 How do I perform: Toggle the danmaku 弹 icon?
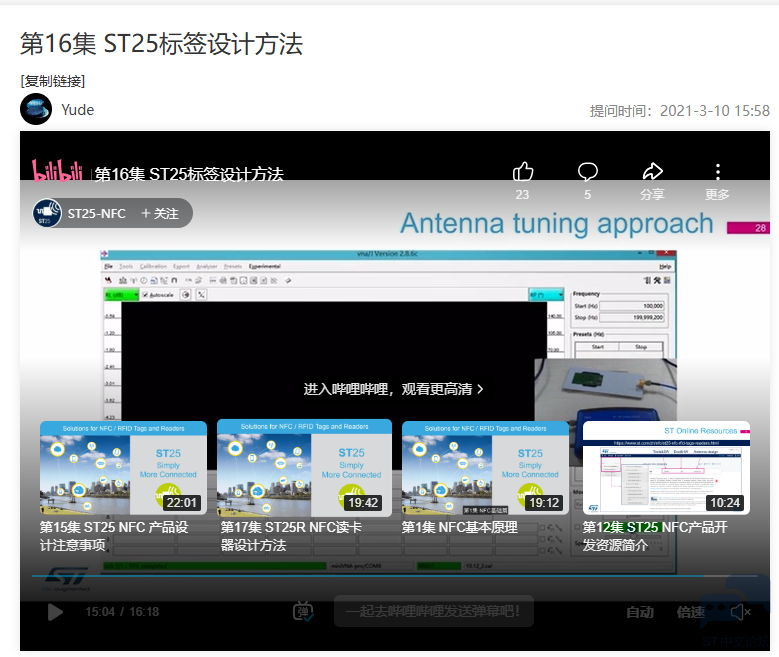pyautogui.click(x=303, y=611)
